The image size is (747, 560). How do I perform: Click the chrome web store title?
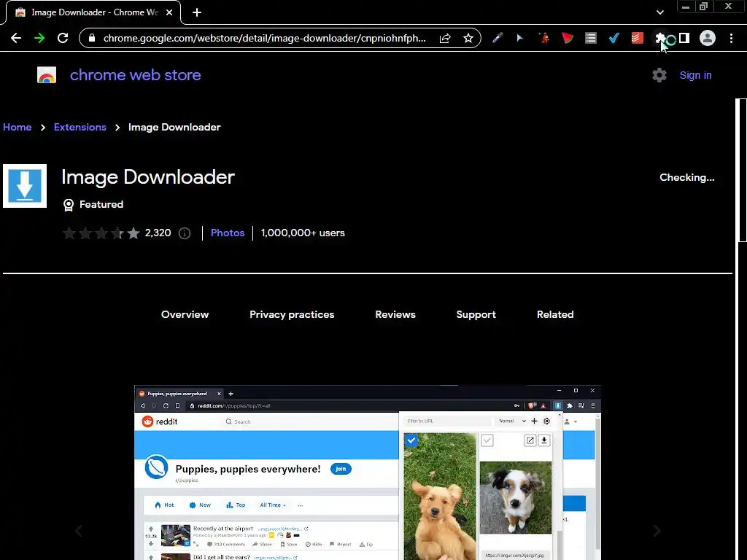click(x=135, y=75)
